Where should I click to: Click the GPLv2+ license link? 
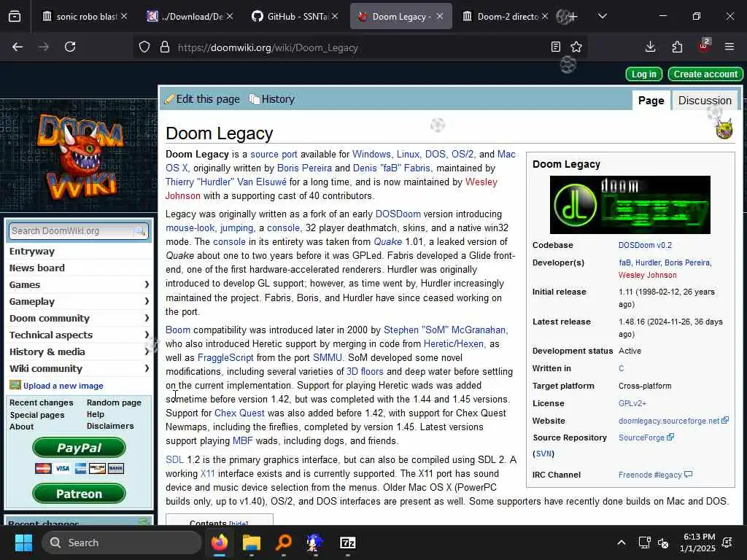click(x=632, y=402)
